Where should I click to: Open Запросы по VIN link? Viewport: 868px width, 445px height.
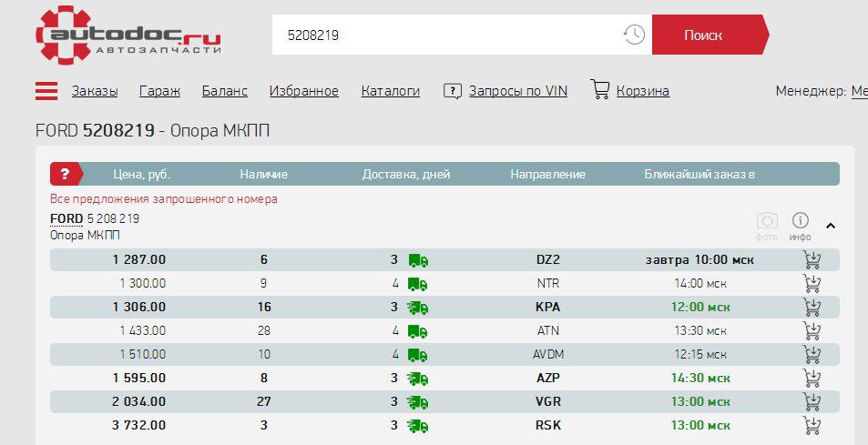pos(518,91)
